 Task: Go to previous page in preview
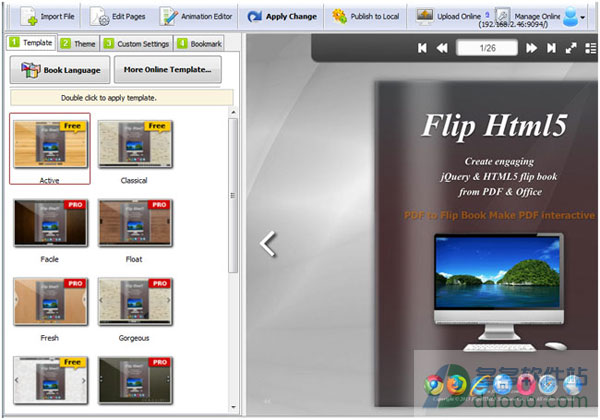point(442,48)
